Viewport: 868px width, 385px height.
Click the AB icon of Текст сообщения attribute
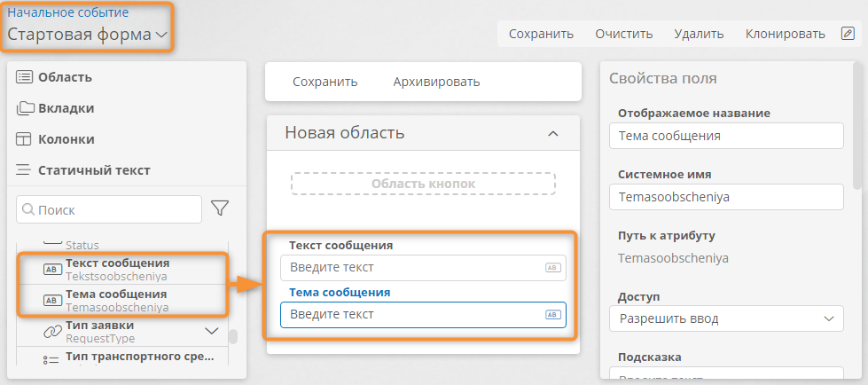51,269
